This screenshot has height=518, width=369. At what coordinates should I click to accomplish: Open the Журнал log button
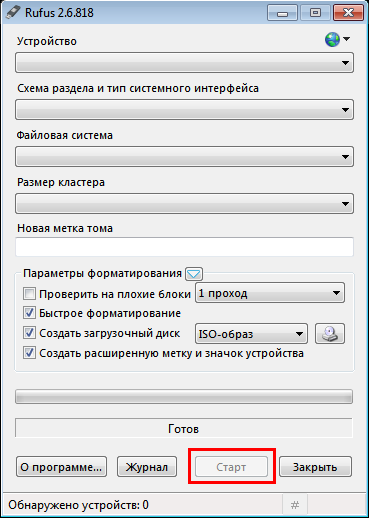tap(147, 467)
